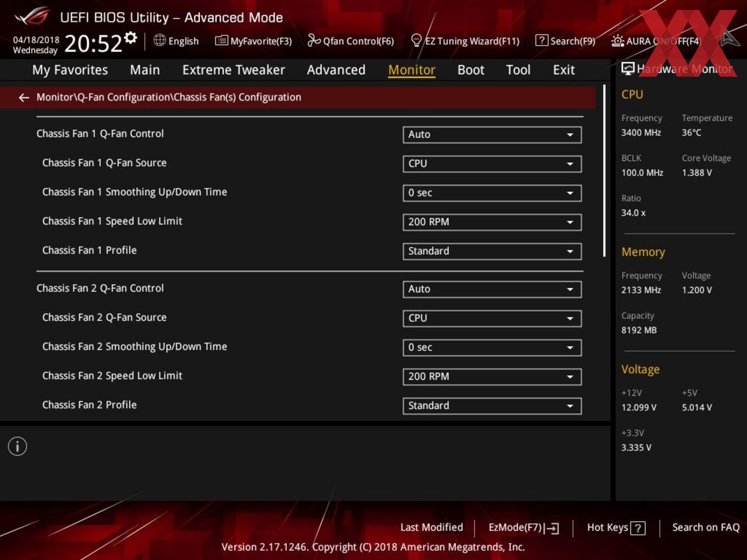Click the 20:52 clock time
Viewport: 747px width, 560px height.
point(93,43)
